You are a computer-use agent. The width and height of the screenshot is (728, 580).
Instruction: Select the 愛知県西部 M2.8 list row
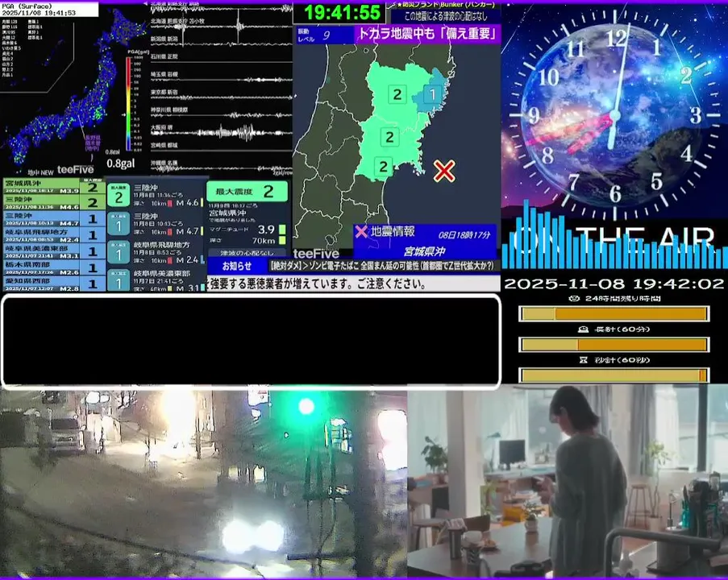click(x=54, y=284)
